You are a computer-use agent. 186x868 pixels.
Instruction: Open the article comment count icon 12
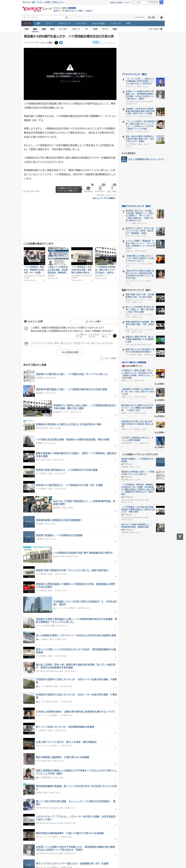click(43, 43)
